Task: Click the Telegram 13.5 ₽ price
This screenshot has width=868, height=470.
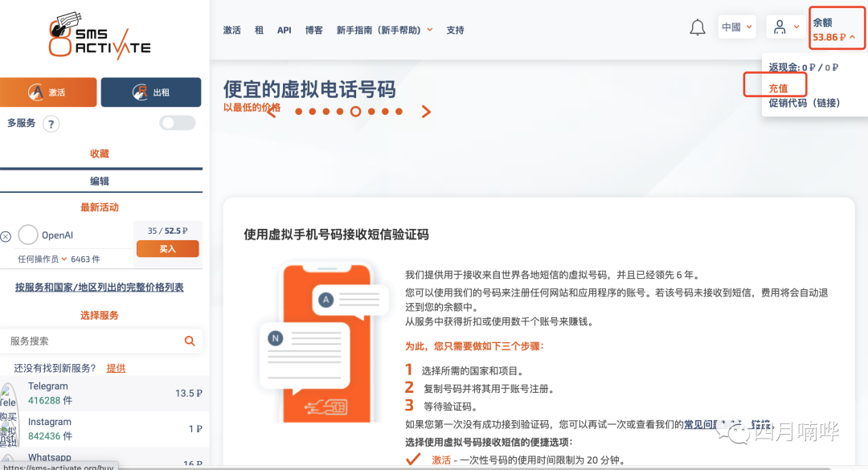Action: coord(188,393)
